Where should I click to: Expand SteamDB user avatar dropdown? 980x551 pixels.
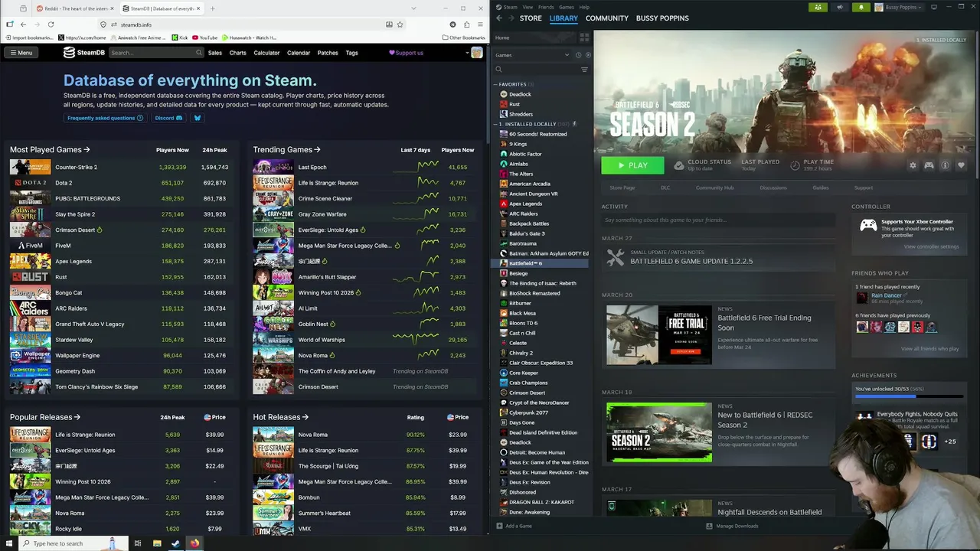pos(467,53)
